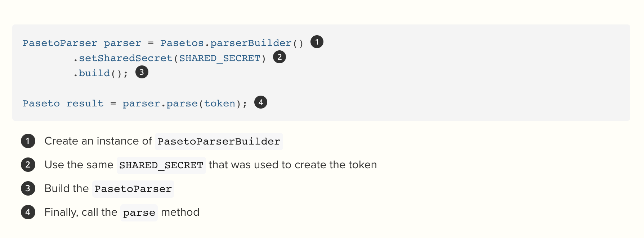Click 'parserBuilder' method name in the code

tap(251, 43)
